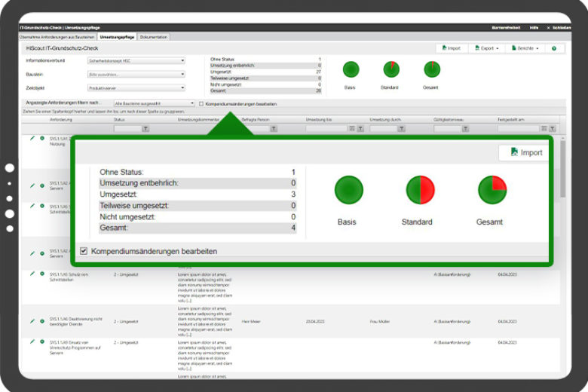Image resolution: width=588 pixels, height=392 pixels.
Task: Open the Informationsverbund dropdown
Action: [x=136, y=60]
